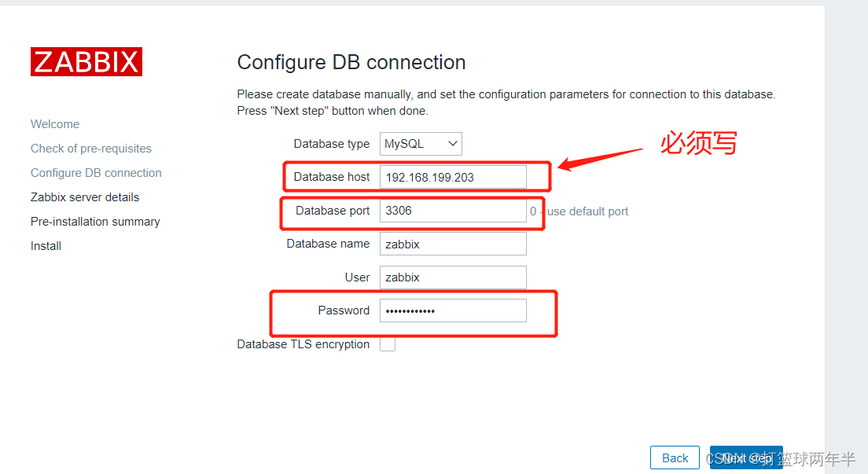
Task: Expand the MySQL type selector arrow
Action: click(452, 143)
